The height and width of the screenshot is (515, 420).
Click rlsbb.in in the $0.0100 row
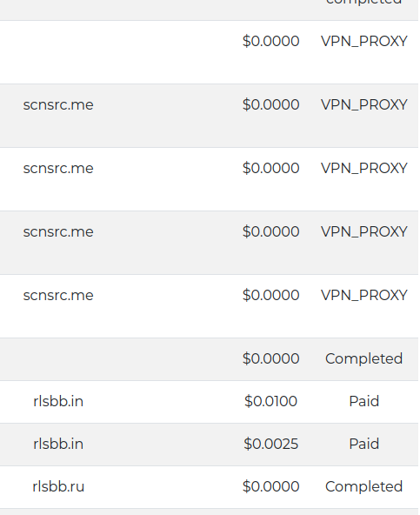(x=58, y=401)
